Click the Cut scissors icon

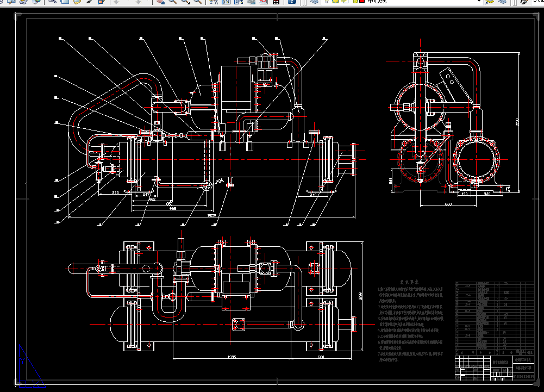pyautogui.click(x=52, y=2)
